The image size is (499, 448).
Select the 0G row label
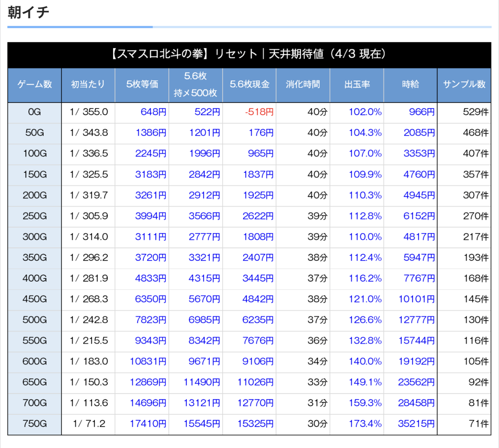click(35, 112)
